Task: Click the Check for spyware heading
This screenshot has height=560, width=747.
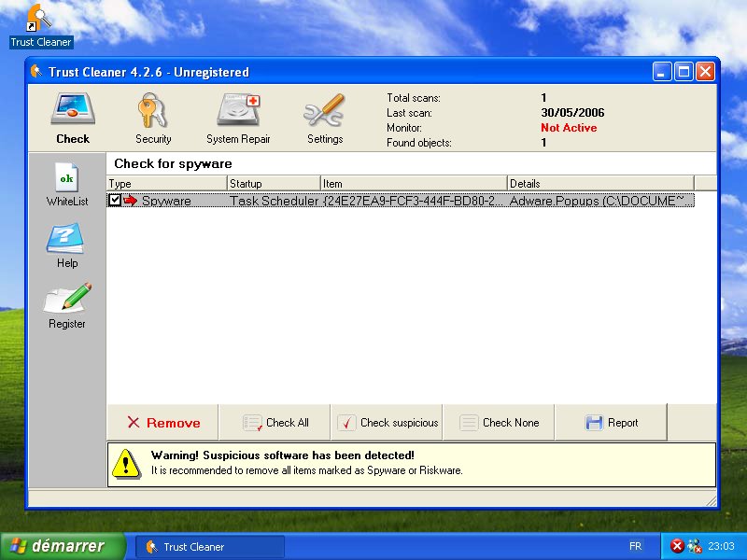Action: pos(173,164)
